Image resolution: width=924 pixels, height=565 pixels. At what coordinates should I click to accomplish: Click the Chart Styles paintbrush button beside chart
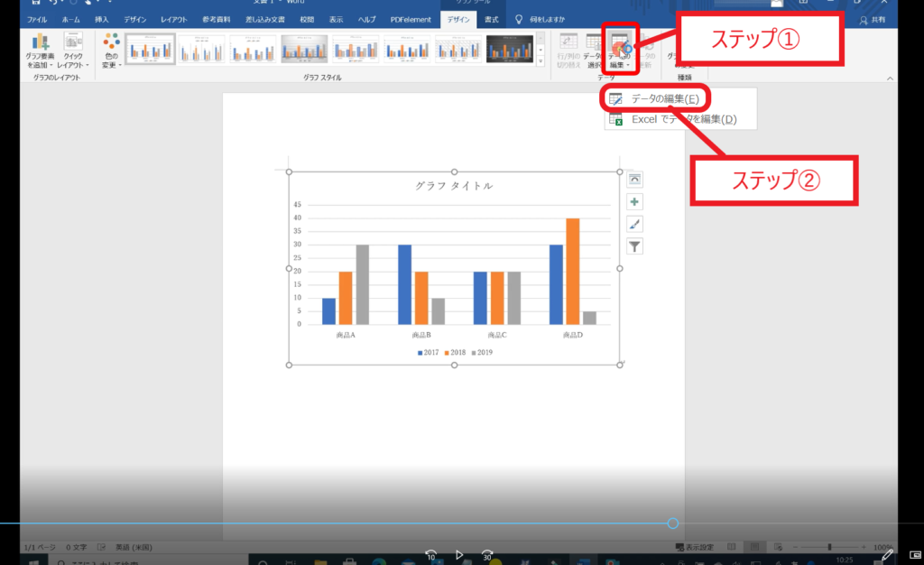635,224
